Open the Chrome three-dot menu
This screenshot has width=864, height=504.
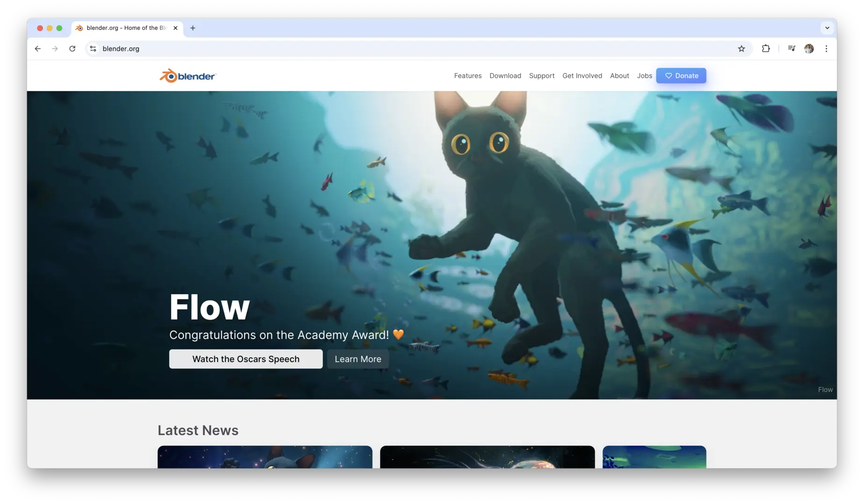click(x=826, y=49)
